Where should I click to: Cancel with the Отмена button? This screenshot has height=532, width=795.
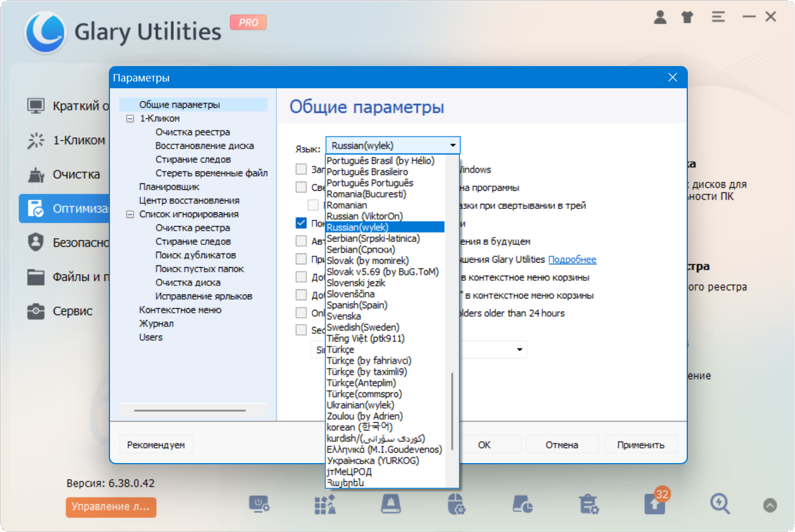[x=562, y=445]
